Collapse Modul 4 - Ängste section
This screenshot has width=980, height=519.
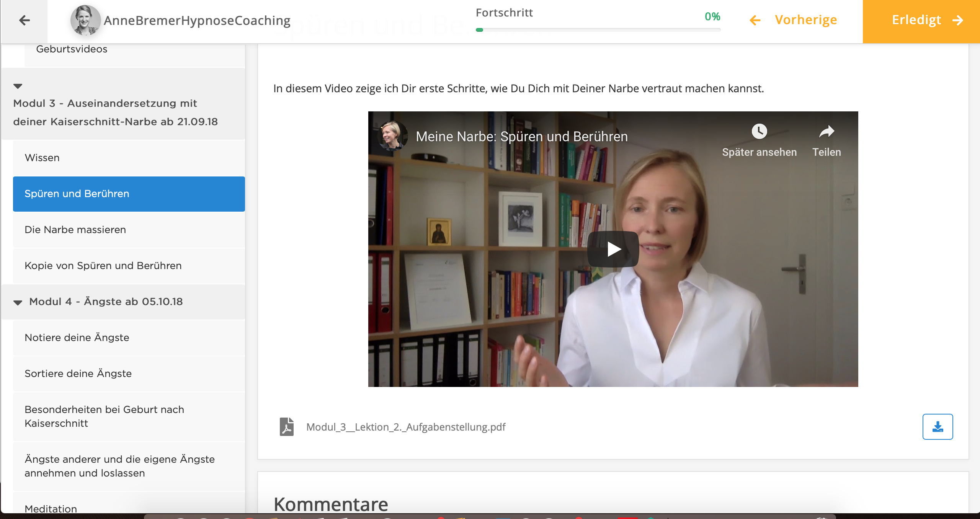18,302
